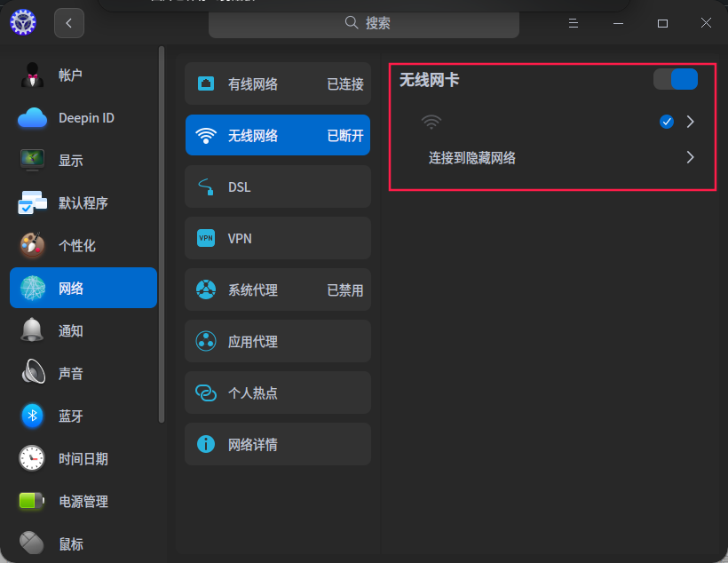Open the 默认程序 default programs icon

(x=32, y=202)
